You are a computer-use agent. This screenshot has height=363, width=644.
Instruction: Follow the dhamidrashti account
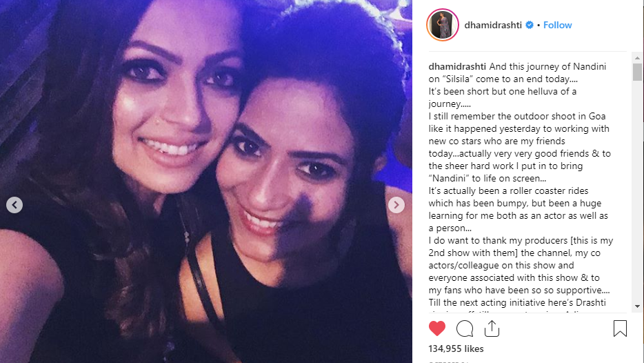pyautogui.click(x=557, y=25)
